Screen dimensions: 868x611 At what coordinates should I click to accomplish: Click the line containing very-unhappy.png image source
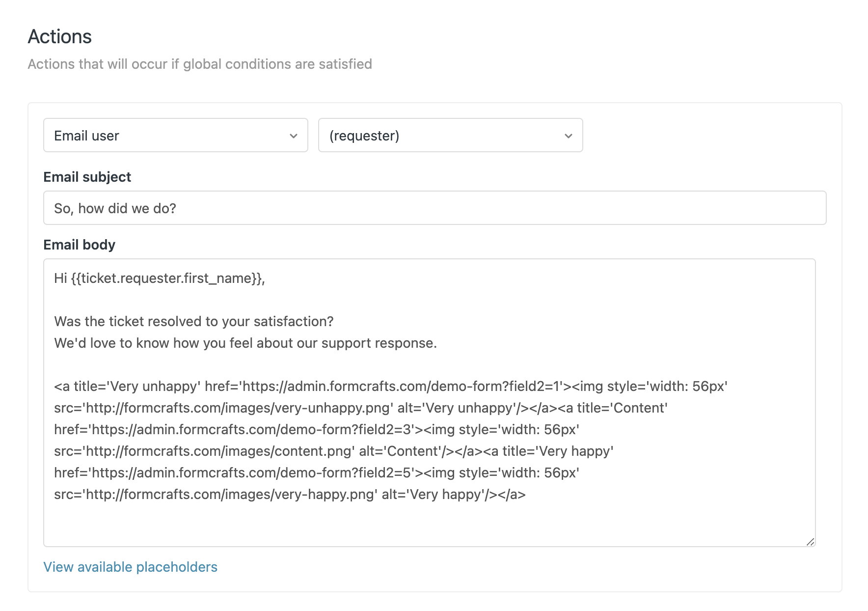pyautogui.click(x=361, y=408)
